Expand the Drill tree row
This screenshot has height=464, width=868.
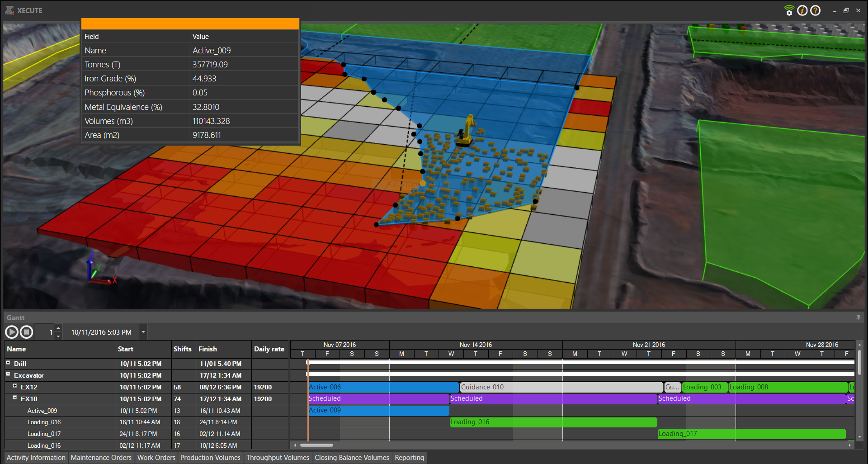click(x=8, y=363)
